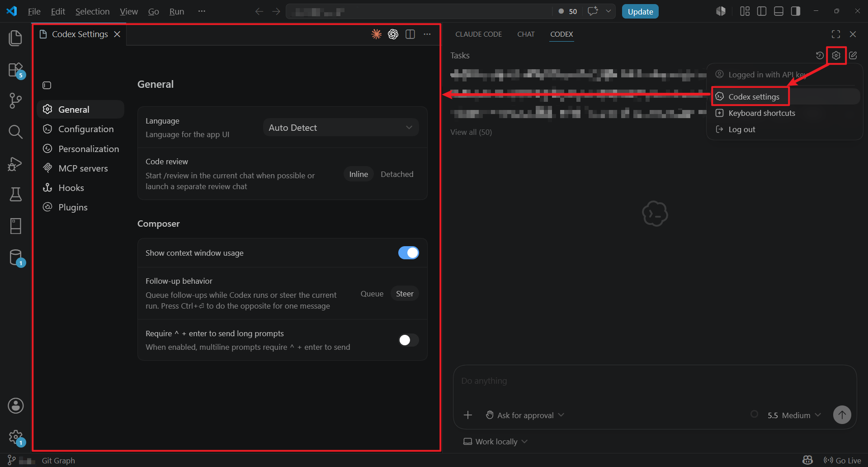Set follow-up behavior to Steer
The height and width of the screenshot is (467, 868).
405,294
